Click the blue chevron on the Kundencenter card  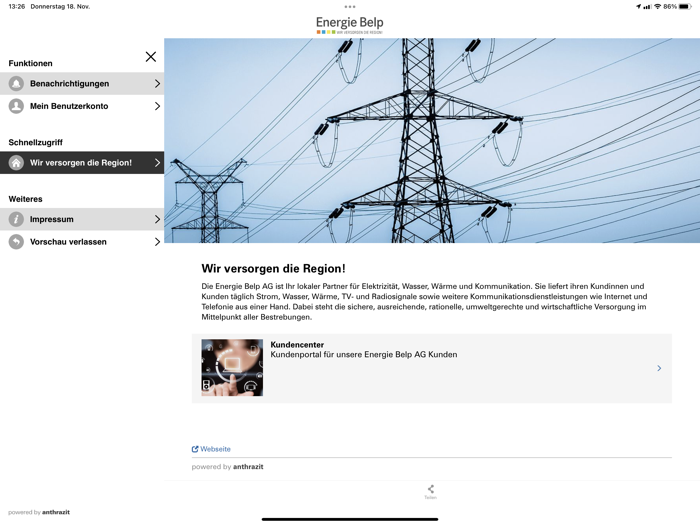(659, 368)
